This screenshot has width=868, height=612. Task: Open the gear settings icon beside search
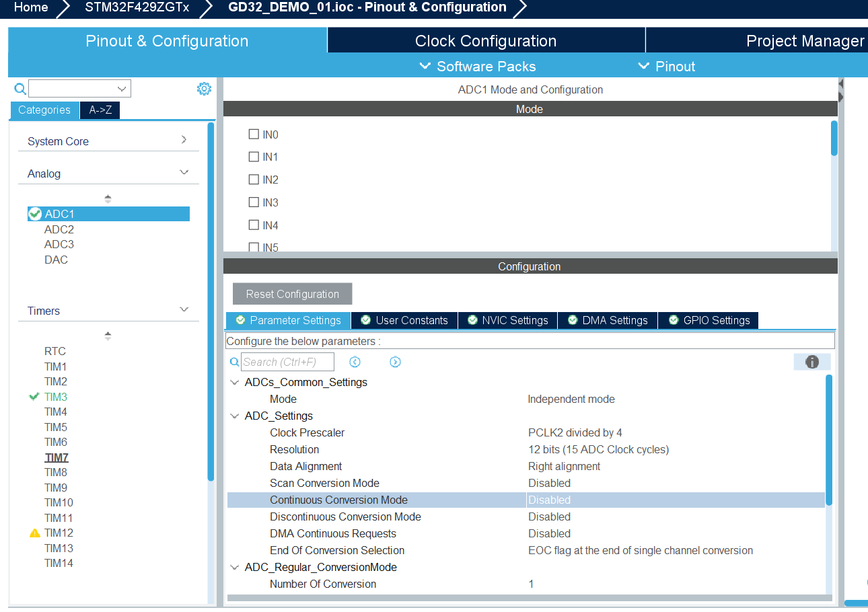pyautogui.click(x=204, y=89)
